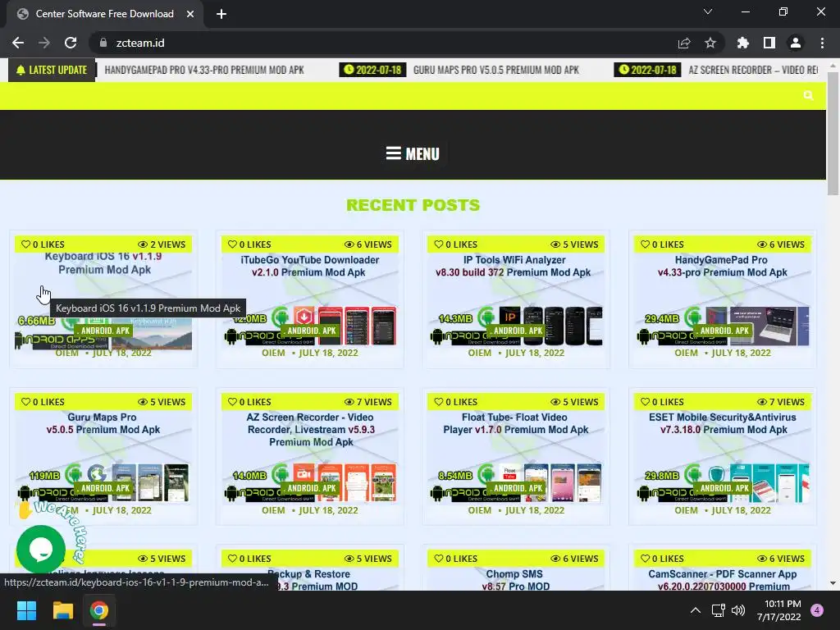Click the page vertical scrollbar thumb

click(833, 134)
